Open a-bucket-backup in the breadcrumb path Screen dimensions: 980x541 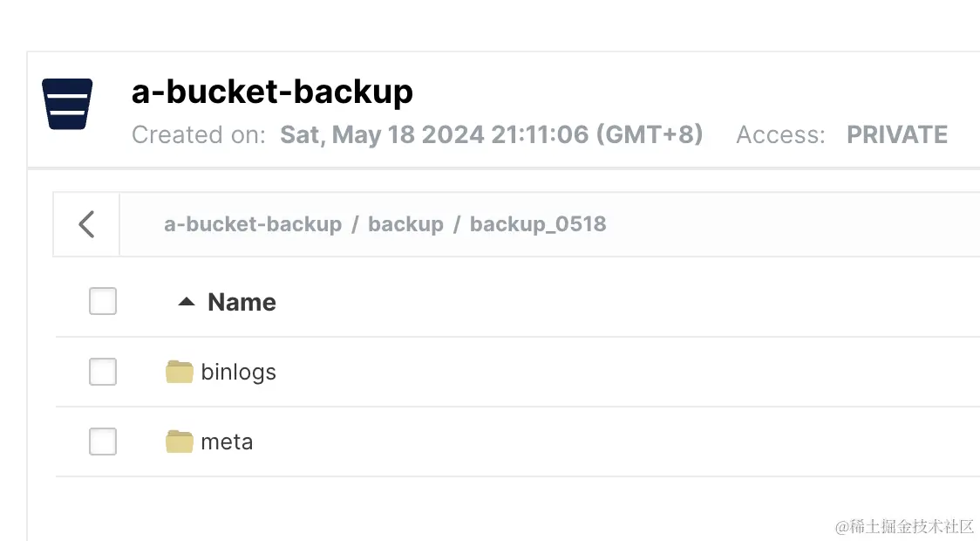(253, 224)
